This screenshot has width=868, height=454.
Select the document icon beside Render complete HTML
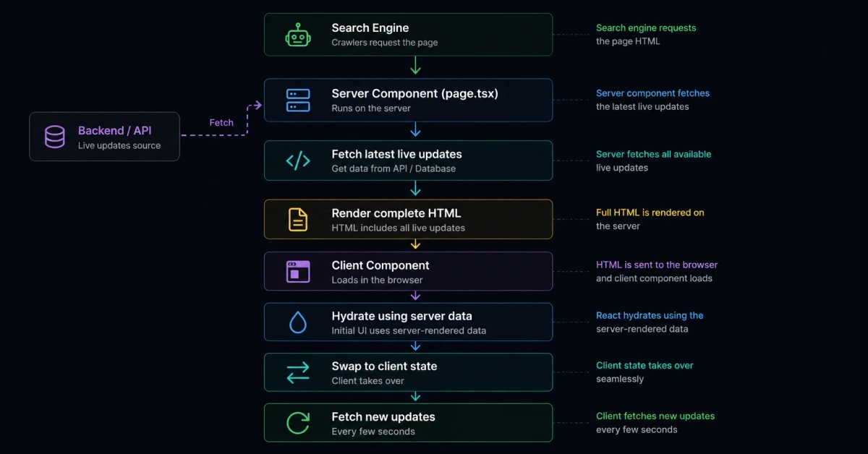298,219
